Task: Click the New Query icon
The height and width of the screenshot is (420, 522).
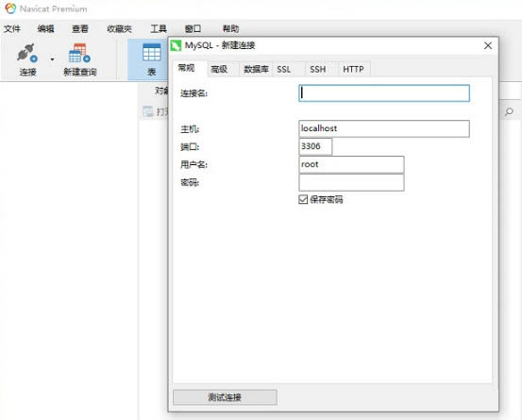Action: coord(79,53)
